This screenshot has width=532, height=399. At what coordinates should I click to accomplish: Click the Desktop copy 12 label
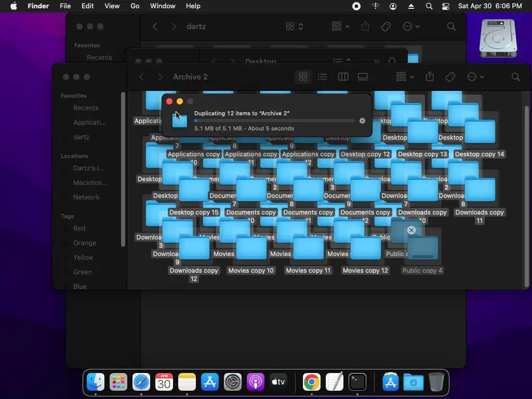[365, 154]
